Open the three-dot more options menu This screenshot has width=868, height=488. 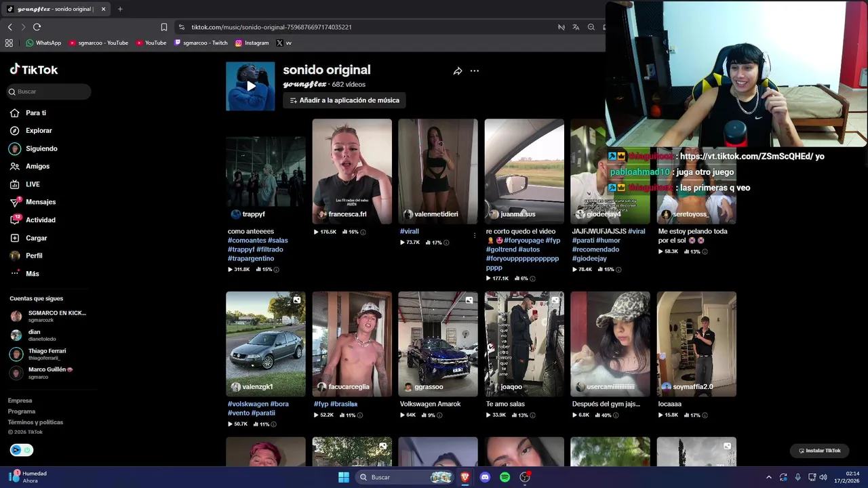point(475,71)
